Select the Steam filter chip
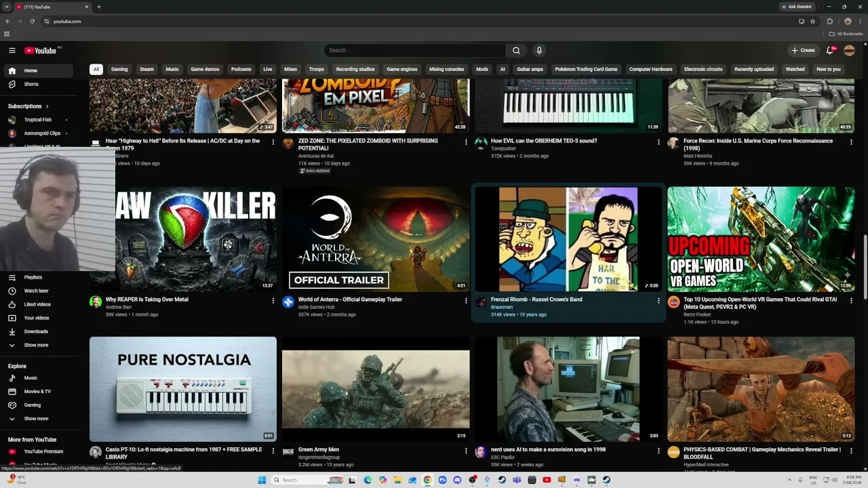This screenshot has width=868, height=488. [146, 69]
